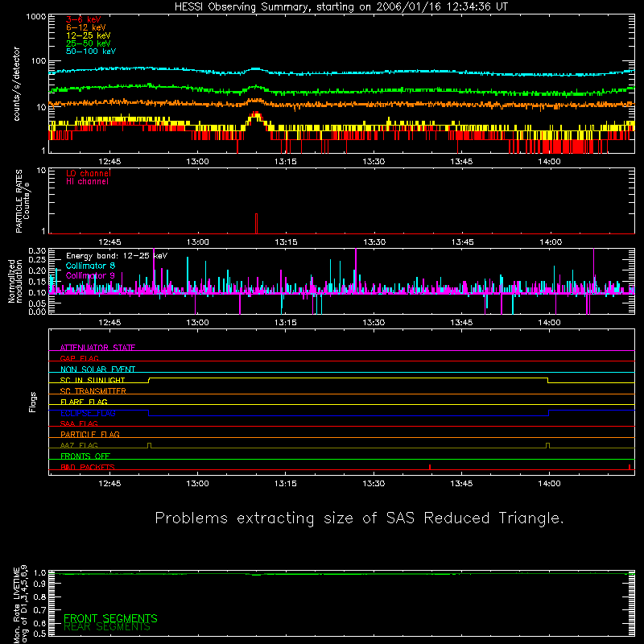This screenshot has height=644, width=644.
Task: Click the 1.0 tick label on the livetime axis
Action: (x=39, y=572)
